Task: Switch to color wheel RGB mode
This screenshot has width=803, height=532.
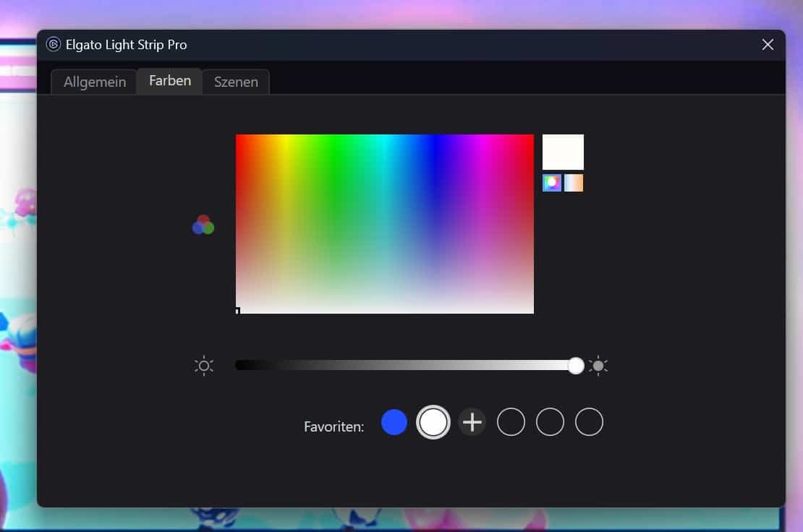Action: pos(552,183)
